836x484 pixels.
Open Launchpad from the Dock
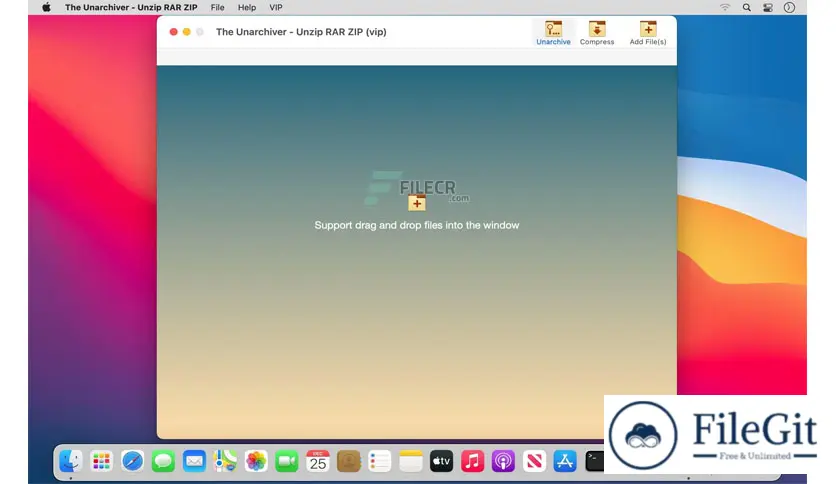pyautogui.click(x=101, y=461)
